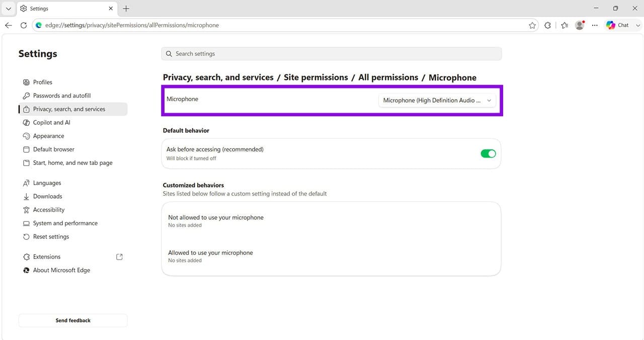Click the Chat pane dropdown chevron
The image size is (644, 340).
[638, 25]
